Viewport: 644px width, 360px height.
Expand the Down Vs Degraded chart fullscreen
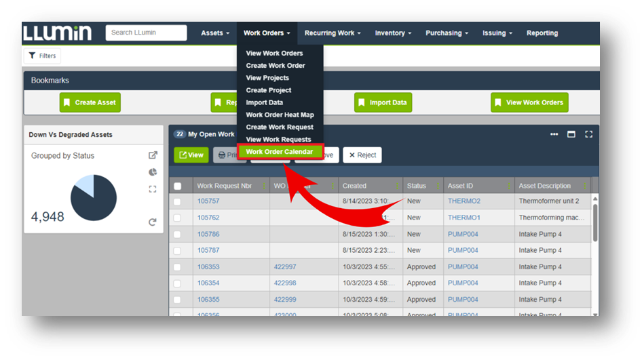153,189
